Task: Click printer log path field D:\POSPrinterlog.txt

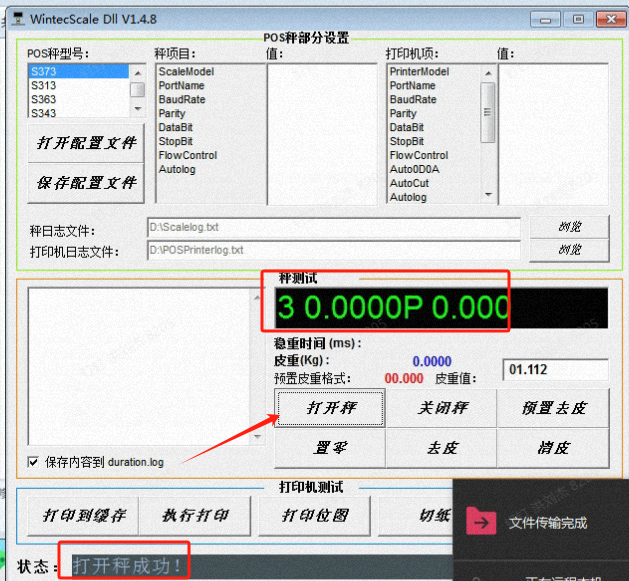Action: [x=334, y=250]
